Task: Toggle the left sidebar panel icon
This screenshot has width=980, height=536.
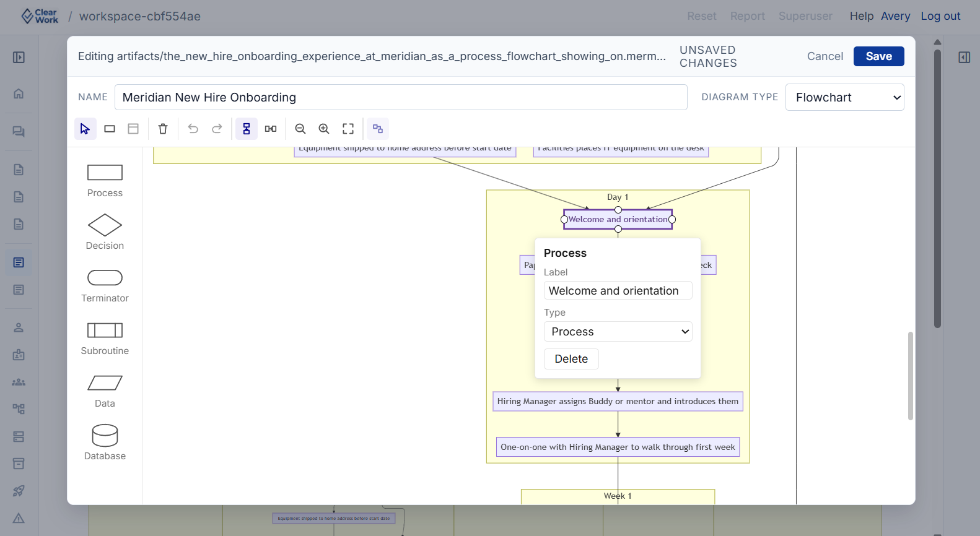Action: pyautogui.click(x=19, y=58)
